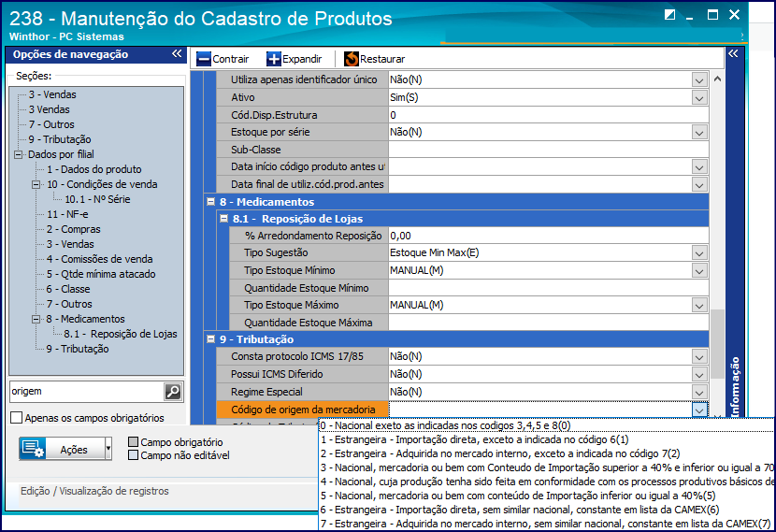Collapse 10 - Condições de venda tree node

click(x=36, y=184)
